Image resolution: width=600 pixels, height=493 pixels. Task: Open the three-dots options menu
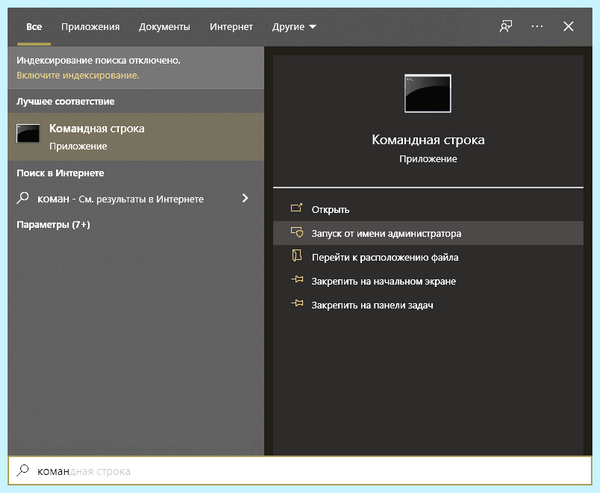[x=537, y=26]
